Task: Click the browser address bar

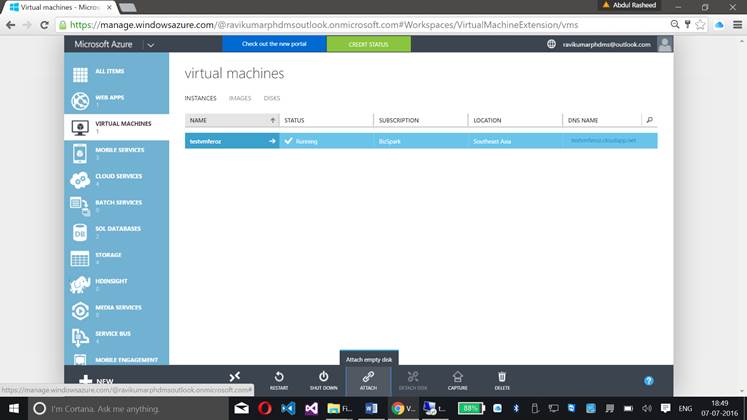Action: pos(362,25)
